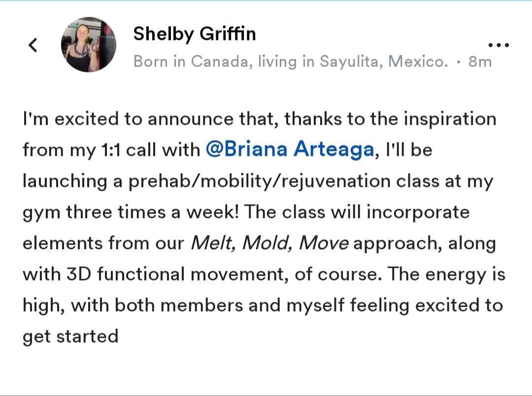
Task: Click the Shelby Griffin author name
Action: (195, 34)
